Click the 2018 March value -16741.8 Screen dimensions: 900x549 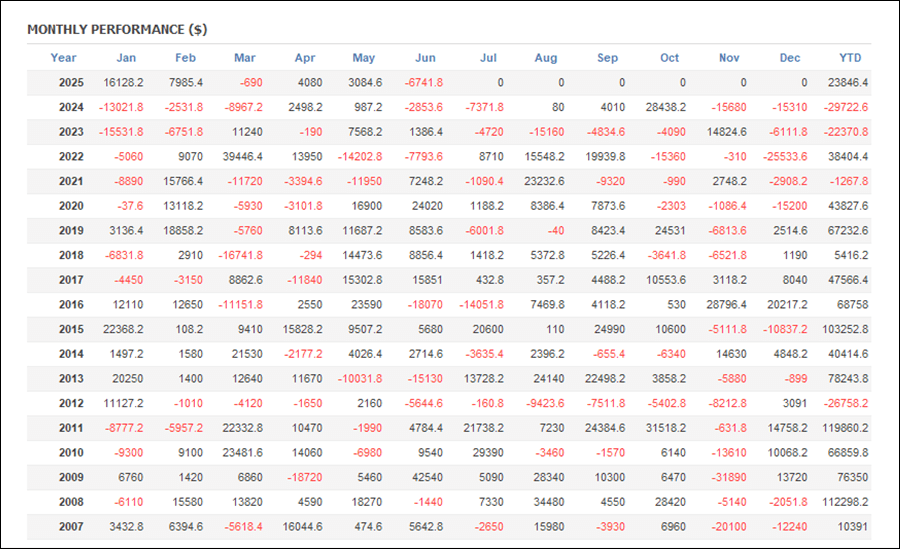coord(240,256)
